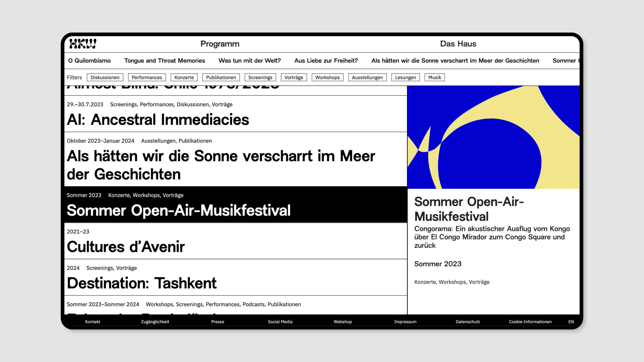Open the Programm menu
The height and width of the screenshot is (362, 644).
220,44
